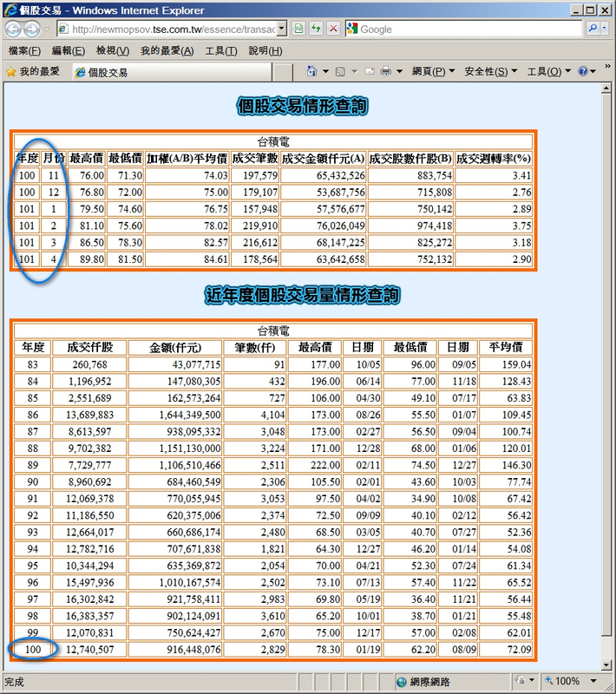Image resolution: width=616 pixels, height=694 pixels.
Task: Click the scrollbar down arrow
Action: point(606,665)
